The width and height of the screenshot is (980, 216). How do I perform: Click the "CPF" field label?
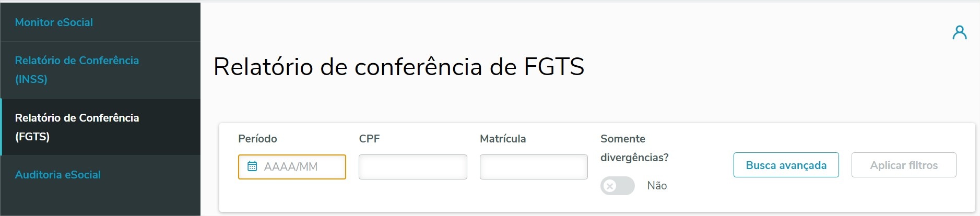tap(369, 139)
